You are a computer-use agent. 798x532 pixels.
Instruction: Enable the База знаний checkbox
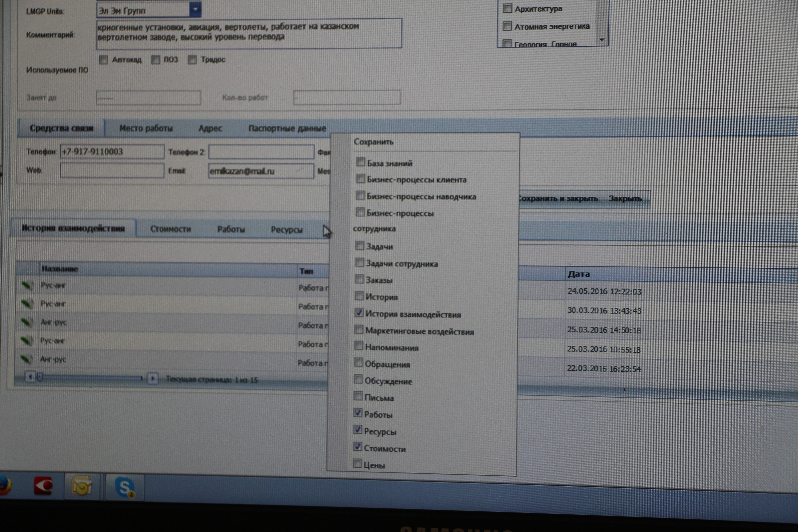[360, 162]
